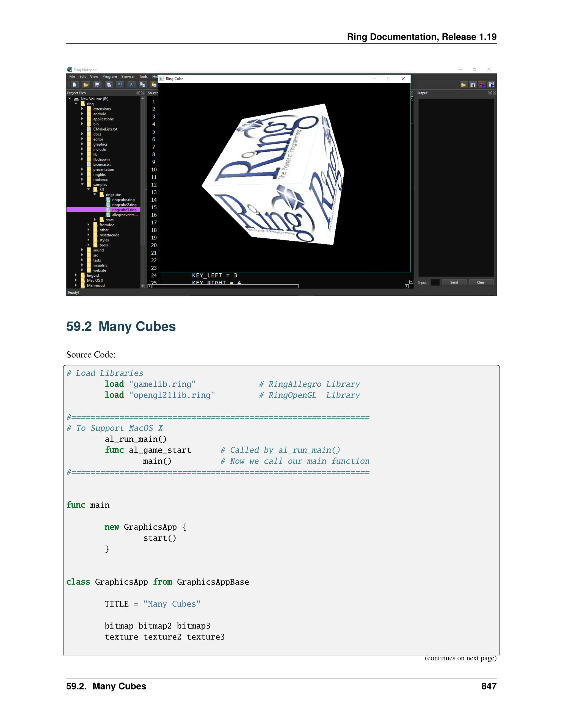Expand the extensions folder
This screenshot has width=563, height=728.
click(x=82, y=109)
